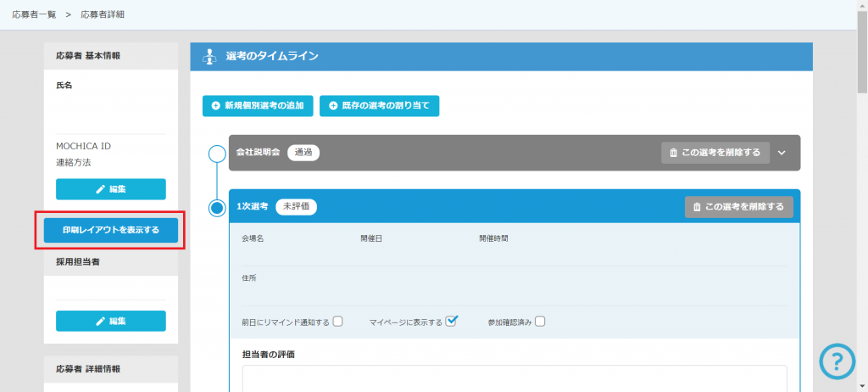Click the help question mark icon
This screenshot has height=392, width=868.
[837, 362]
